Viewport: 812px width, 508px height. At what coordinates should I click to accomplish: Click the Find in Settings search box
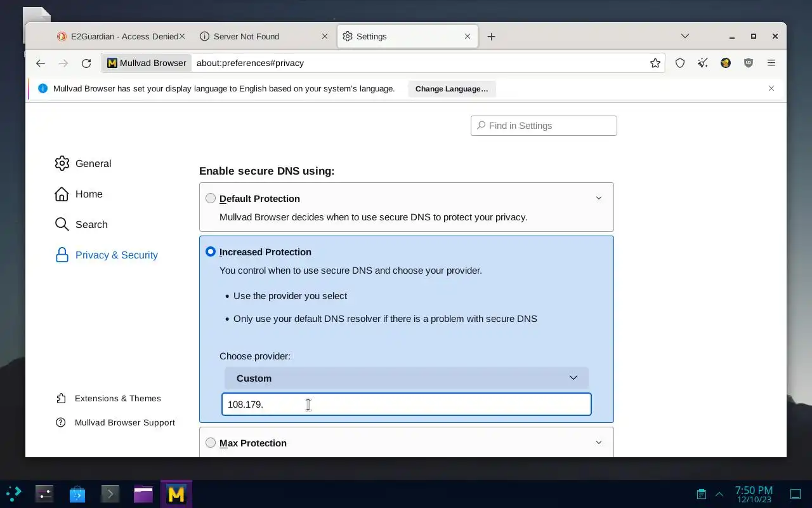(x=544, y=126)
